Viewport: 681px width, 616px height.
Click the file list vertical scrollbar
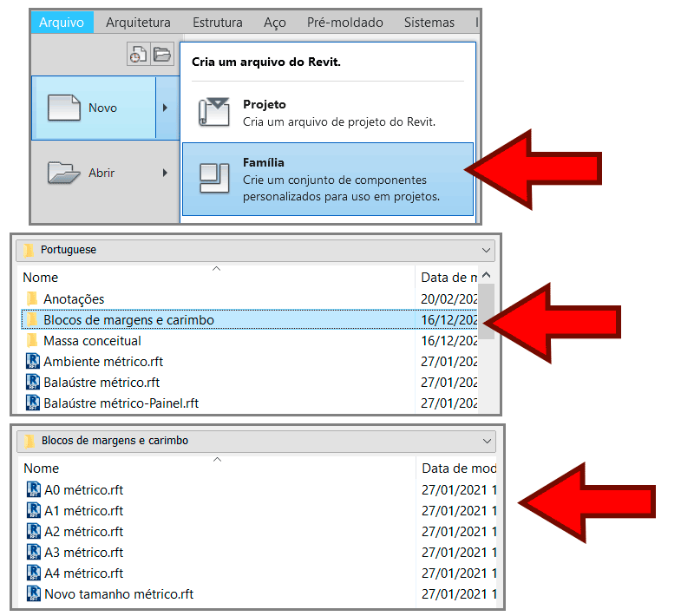pyautogui.click(x=487, y=312)
